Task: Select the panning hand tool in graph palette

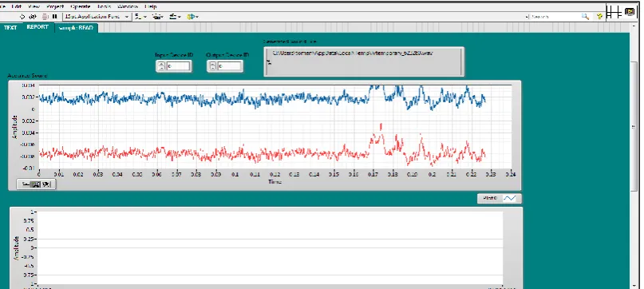Action: click(x=46, y=184)
